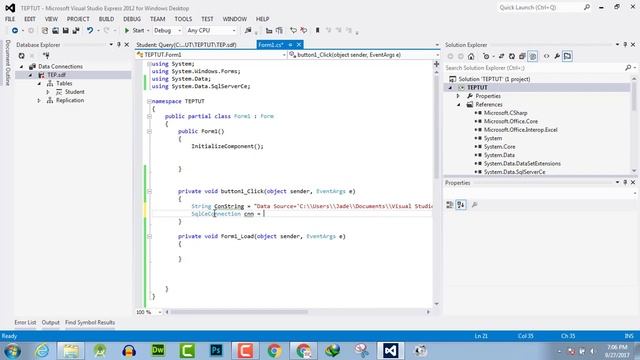
Task: Collapse the namespace TEPTUT code block
Action: [x=149, y=101]
